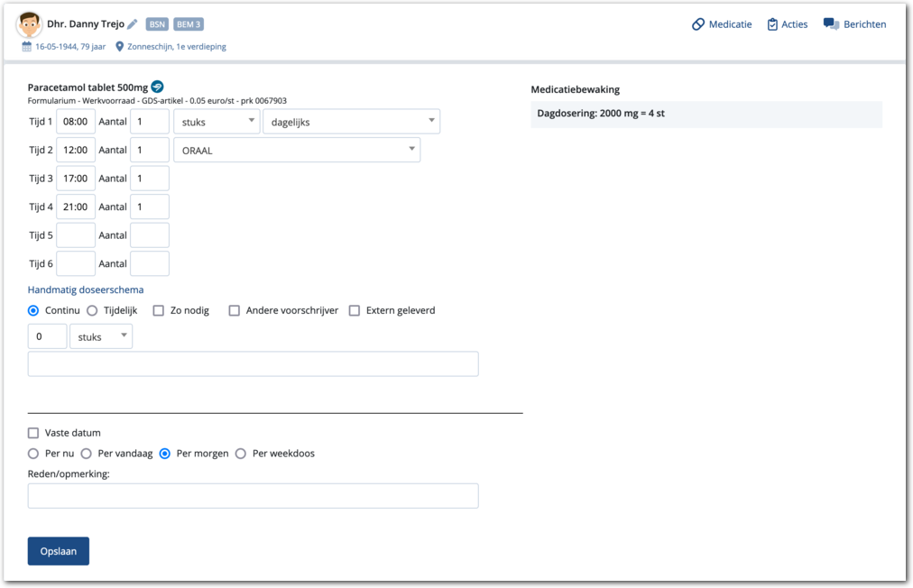Open Medicatie from the top menu
This screenshot has width=913, height=588.
pyautogui.click(x=721, y=24)
